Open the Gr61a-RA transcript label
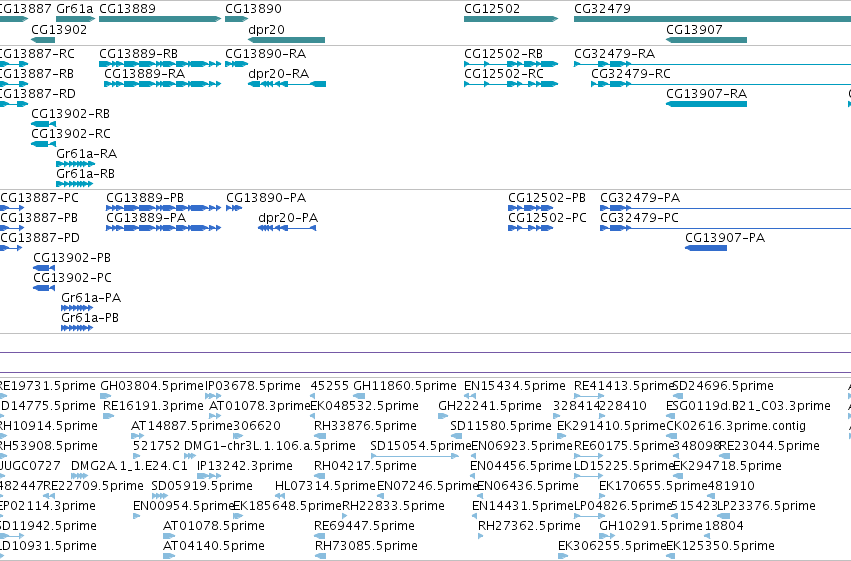This screenshot has height=561, width=851. [86, 154]
